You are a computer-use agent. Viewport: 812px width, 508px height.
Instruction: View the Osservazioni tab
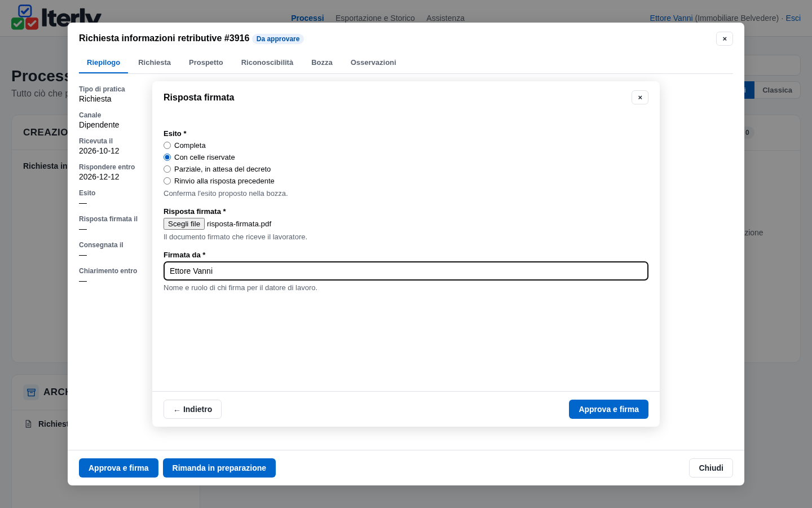point(373,63)
